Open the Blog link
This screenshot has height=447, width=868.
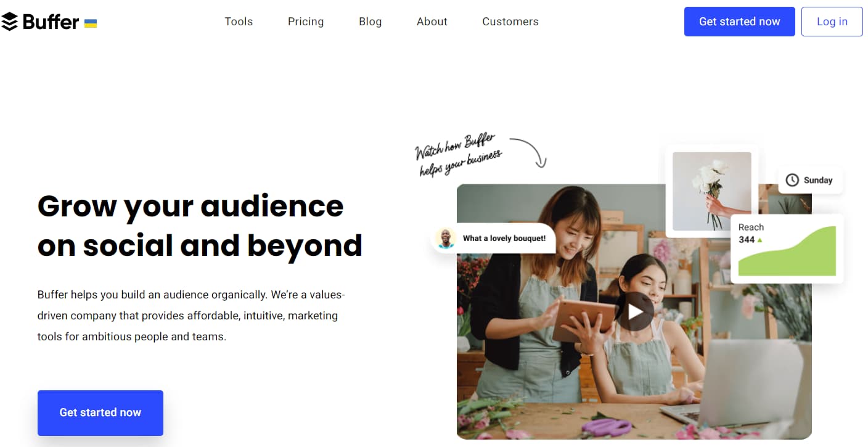[371, 22]
